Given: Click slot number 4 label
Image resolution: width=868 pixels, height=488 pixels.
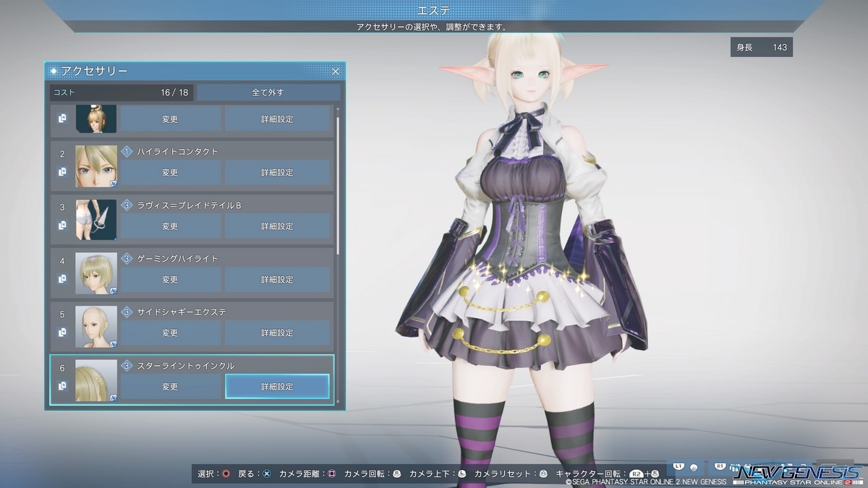Looking at the screenshot, I should (62, 261).
